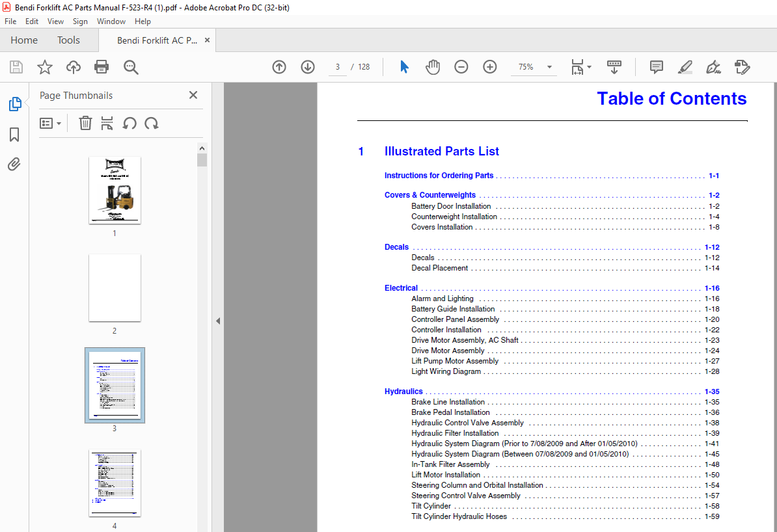Close the Page Thumbnails panel
The width and height of the screenshot is (777, 532).
(x=193, y=95)
